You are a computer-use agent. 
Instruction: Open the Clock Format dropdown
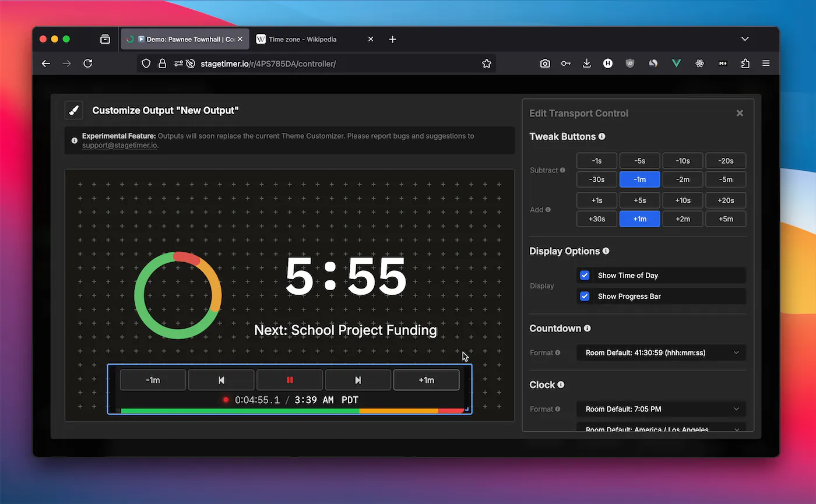(661, 409)
